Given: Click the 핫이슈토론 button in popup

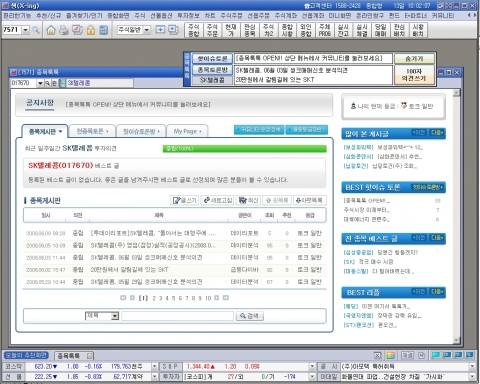Looking at the screenshot, I should coord(212,59).
